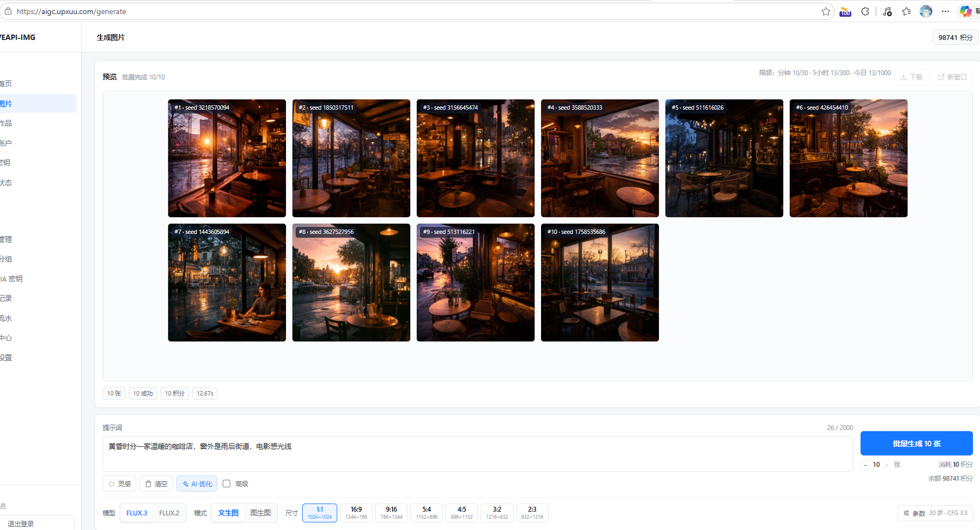980x530 pixels.
Task: Click the AI 优化 sparkle button
Action: pos(197,484)
